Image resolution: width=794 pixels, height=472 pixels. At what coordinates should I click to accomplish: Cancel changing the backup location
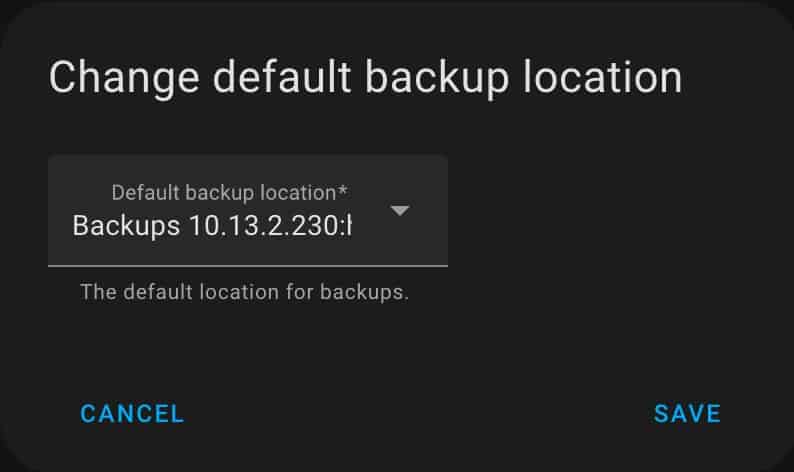[x=132, y=414]
